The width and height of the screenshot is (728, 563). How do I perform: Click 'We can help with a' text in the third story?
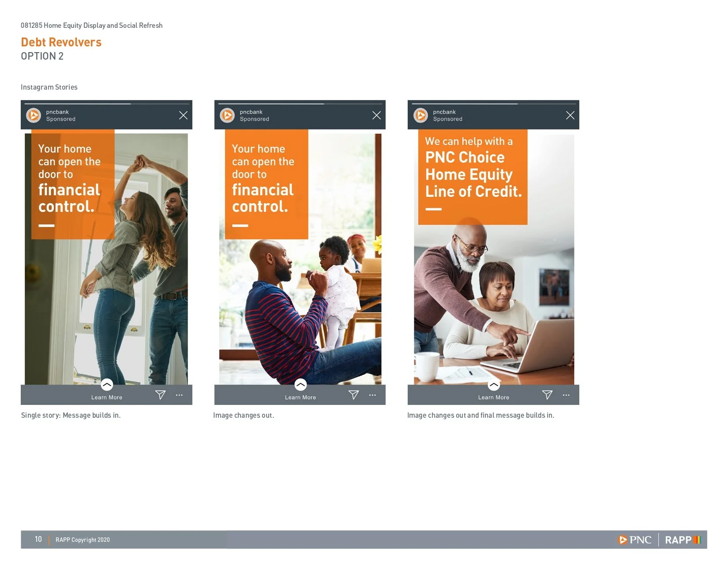click(469, 141)
